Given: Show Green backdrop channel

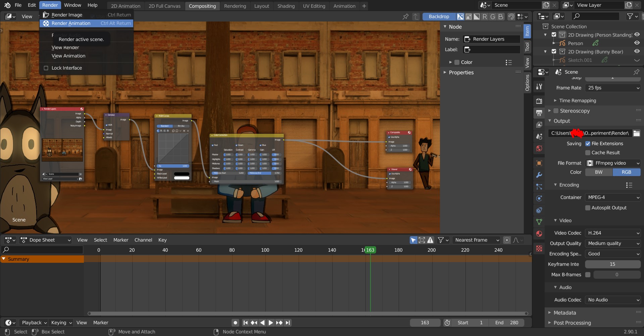Looking at the screenshot, I should click(493, 16).
